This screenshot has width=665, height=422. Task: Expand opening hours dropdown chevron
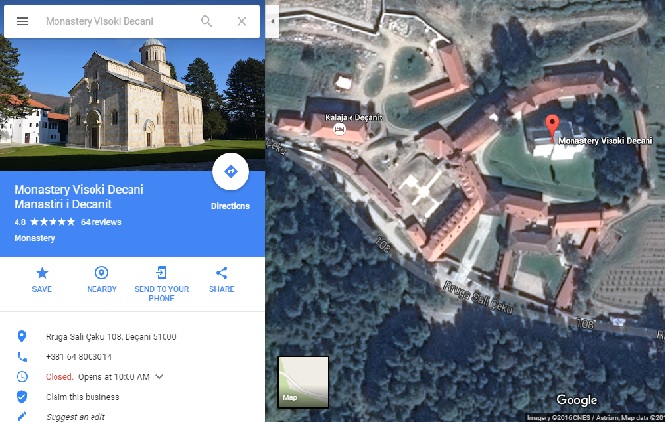coord(159,377)
